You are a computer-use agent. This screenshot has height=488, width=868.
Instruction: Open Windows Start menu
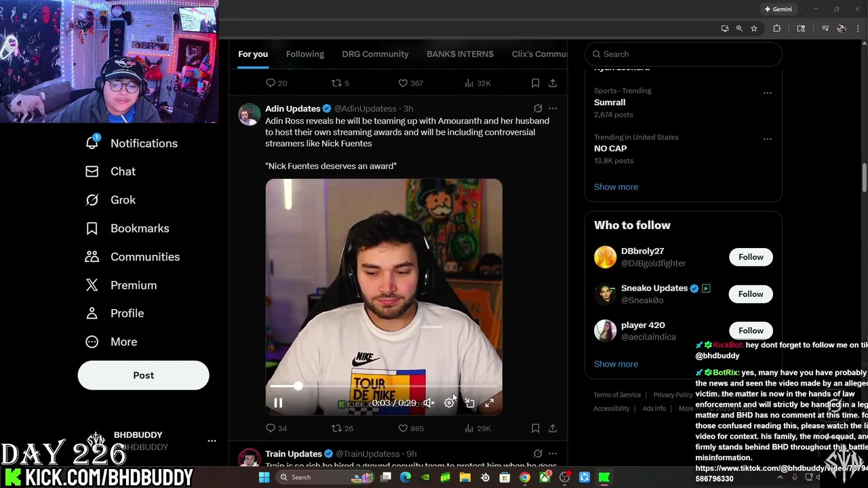(x=264, y=477)
